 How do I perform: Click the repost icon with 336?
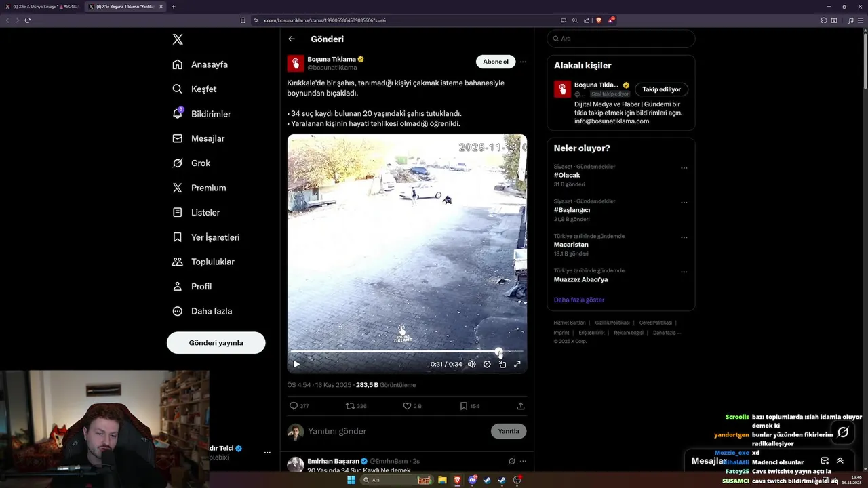[x=356, y=406]
